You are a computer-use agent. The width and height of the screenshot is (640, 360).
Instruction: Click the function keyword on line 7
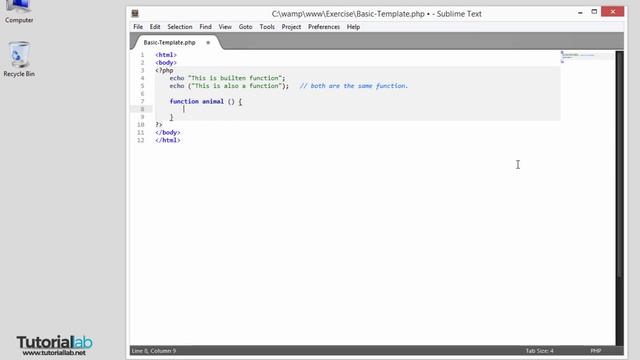point(184,101)
